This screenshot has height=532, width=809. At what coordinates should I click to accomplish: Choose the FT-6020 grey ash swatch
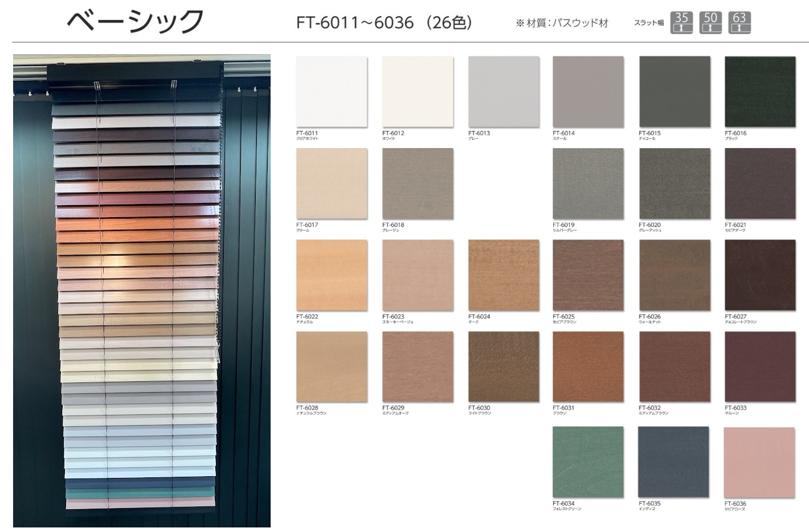[x=675, y=184]
